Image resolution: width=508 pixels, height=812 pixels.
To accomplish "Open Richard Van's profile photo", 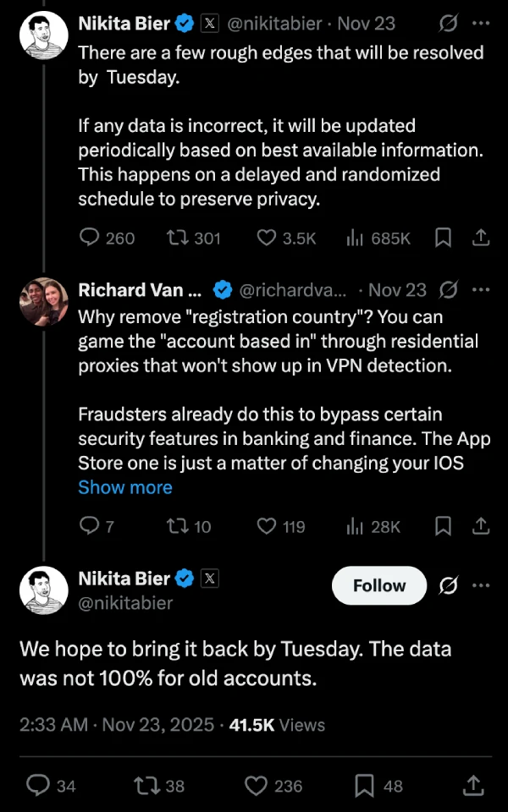I will tap(43, 302).
